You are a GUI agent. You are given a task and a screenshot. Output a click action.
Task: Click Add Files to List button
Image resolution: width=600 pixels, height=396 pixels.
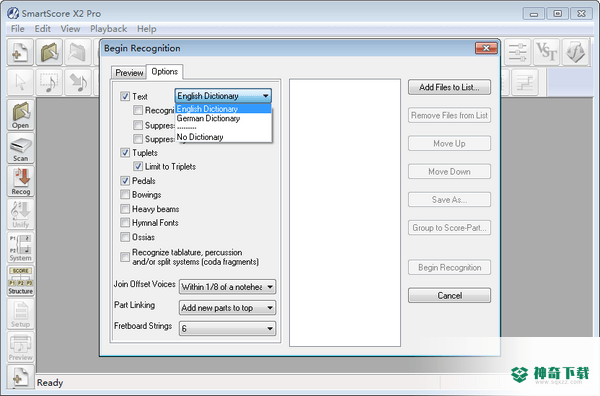coord(449,87)
